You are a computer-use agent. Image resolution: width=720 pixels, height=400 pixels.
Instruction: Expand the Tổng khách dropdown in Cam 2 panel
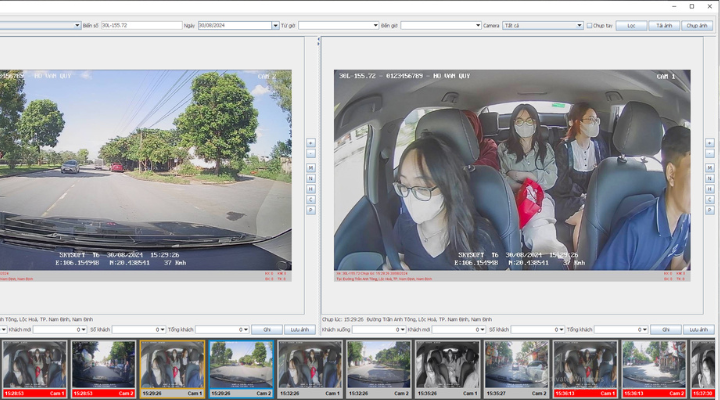pos(246,330)
